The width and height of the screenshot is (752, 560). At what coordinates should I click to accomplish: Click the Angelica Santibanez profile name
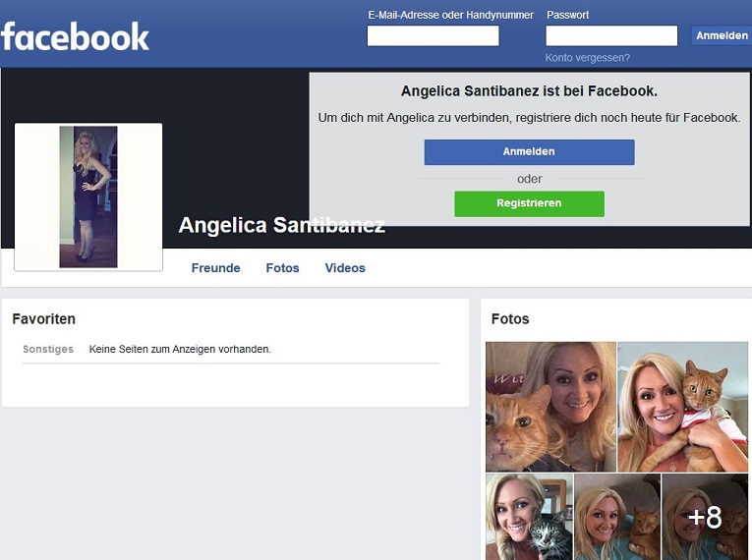pyautogui.click(x=281, y=225)
